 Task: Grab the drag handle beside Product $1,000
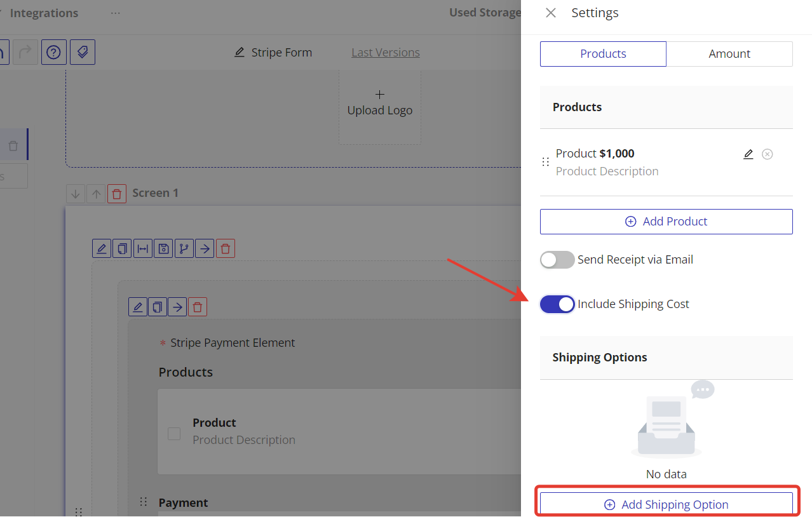(545, 162)
